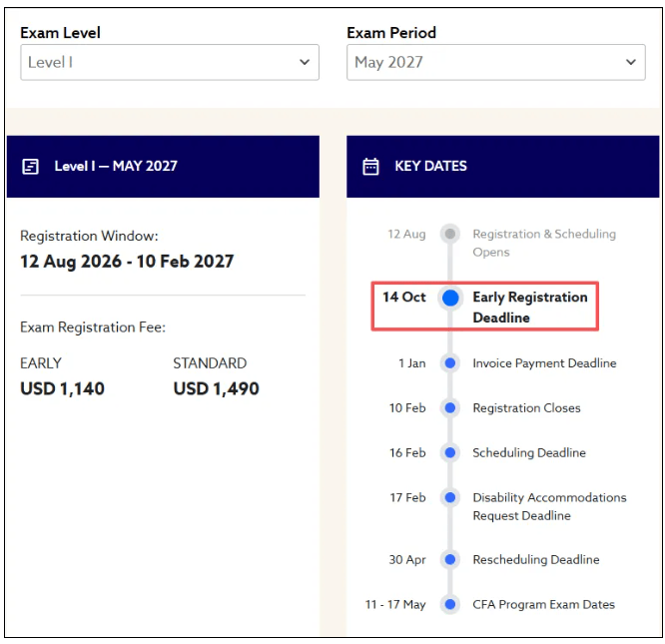Click the 'Exam Registration Fee:' label
The image size is (665, 644).
93,327
